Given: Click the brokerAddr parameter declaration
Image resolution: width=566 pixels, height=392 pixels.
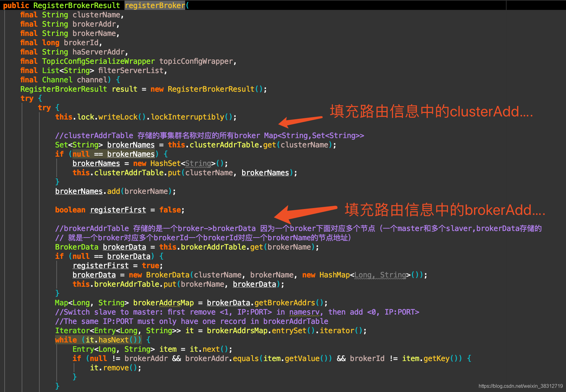Looking at the screenshot, I should pyautogui.click(x=70, y=24).
